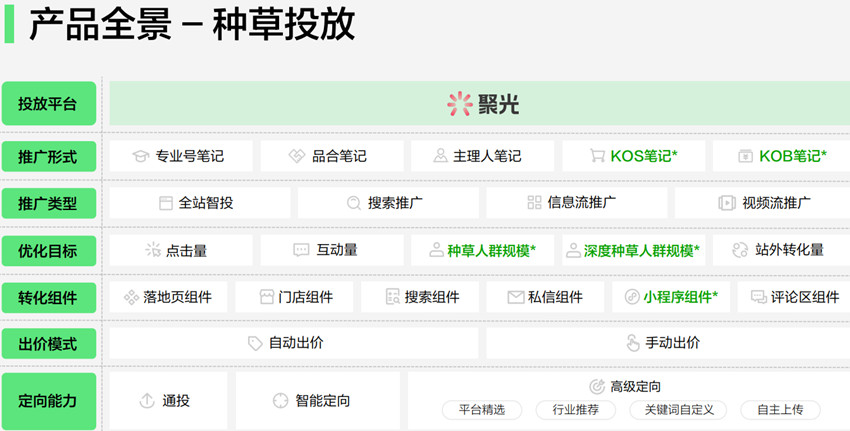Click the upload arrow icon beside 通投
This screenshot has width=850, height=431.
[x=147, y=401]
